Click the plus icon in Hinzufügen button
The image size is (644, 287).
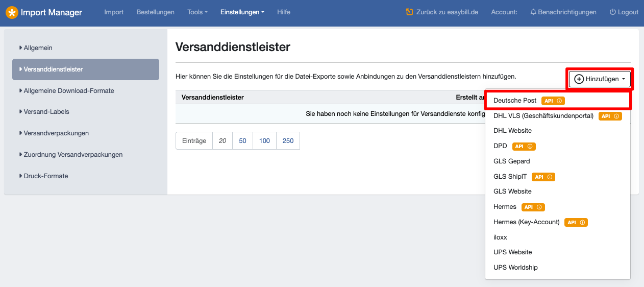coord(579,79)
